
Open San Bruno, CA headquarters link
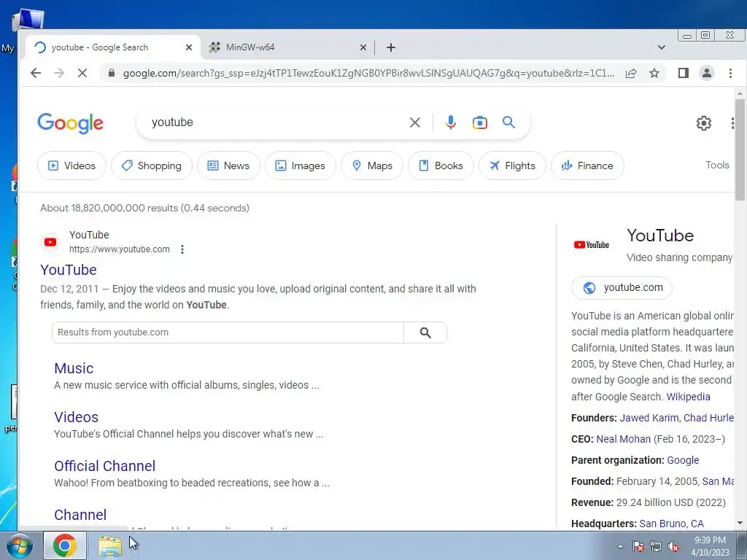point(671,524)
